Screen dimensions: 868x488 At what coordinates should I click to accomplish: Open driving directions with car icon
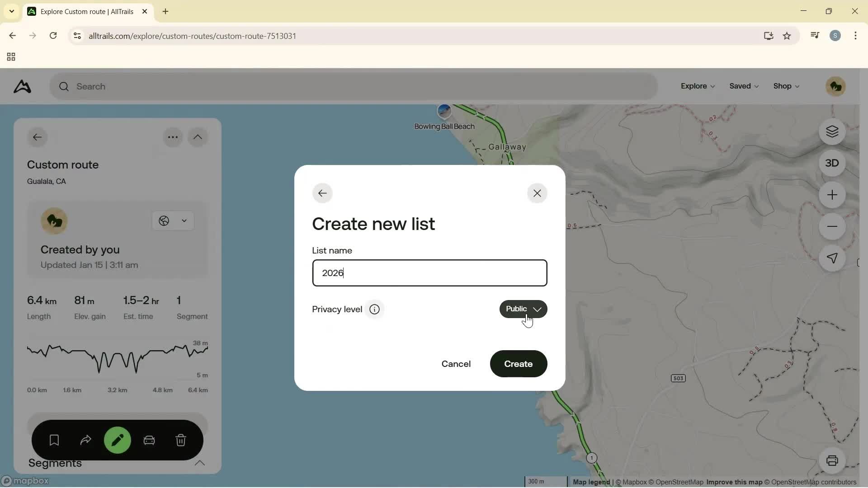149,440
